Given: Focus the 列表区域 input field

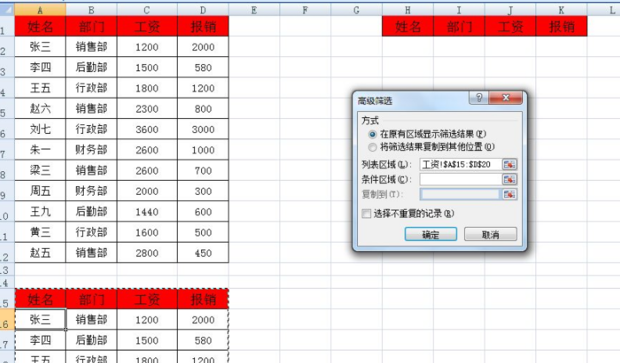Looking at the screenshot, I should tap(460, 164).
